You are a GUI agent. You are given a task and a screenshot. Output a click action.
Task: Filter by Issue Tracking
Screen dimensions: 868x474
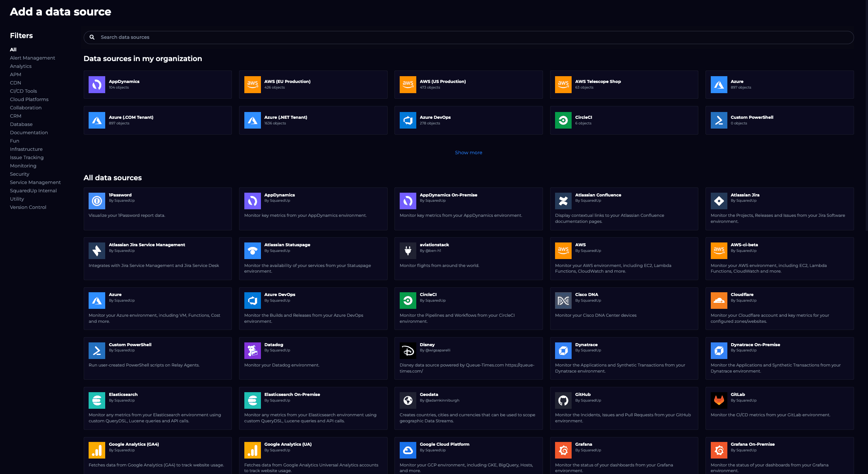coord(27,157)
